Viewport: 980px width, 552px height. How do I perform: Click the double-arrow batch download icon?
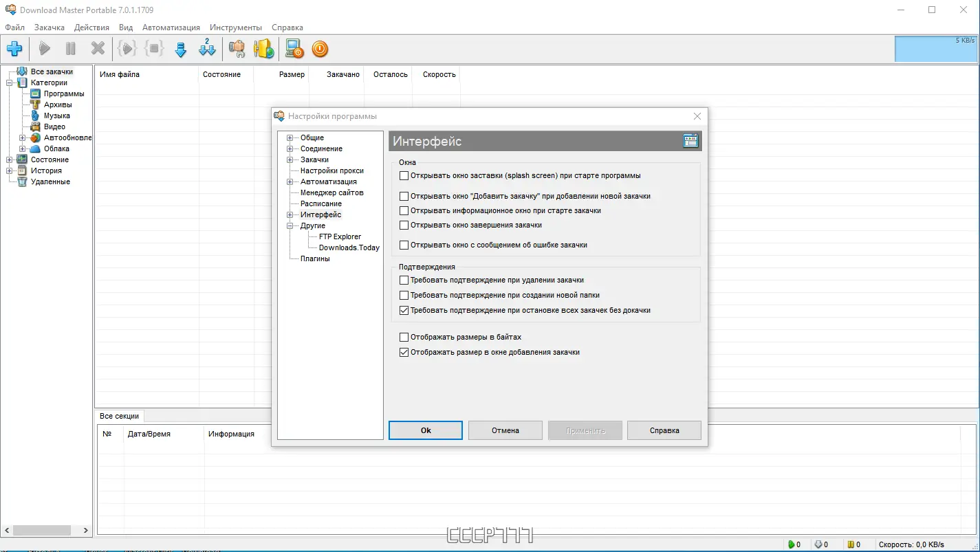pos(207,49)
